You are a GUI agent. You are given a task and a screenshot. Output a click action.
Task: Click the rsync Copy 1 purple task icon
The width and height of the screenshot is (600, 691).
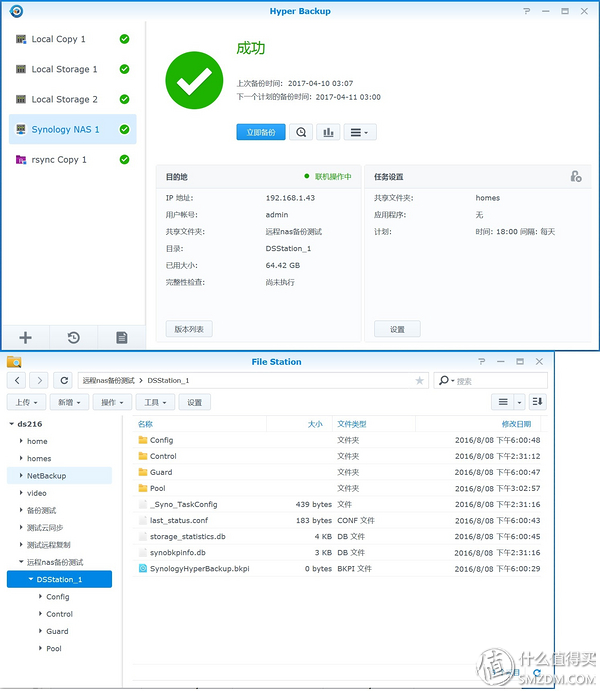(21, 160)
